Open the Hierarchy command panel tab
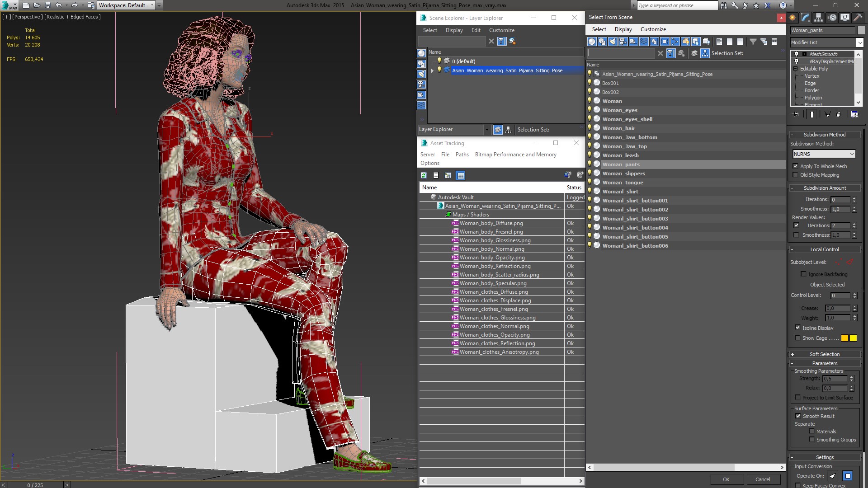Screen dimensions: 868x488 click(819, 18)
